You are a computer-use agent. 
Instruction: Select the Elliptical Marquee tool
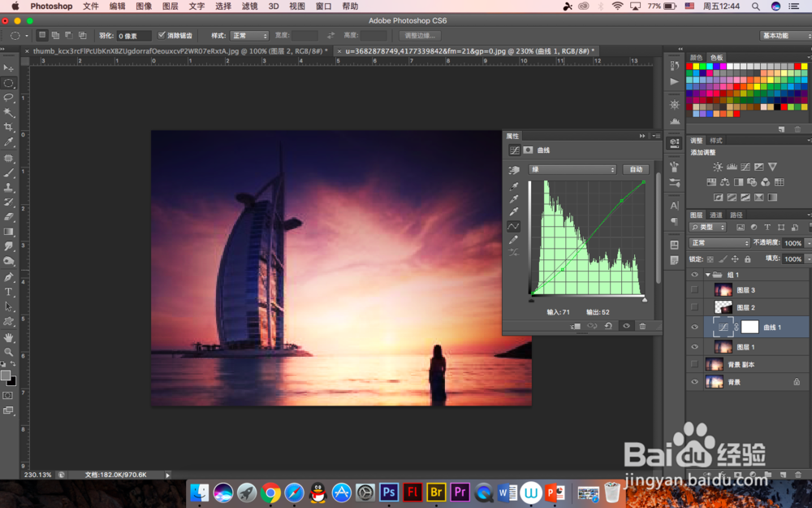tap(9, 83)
